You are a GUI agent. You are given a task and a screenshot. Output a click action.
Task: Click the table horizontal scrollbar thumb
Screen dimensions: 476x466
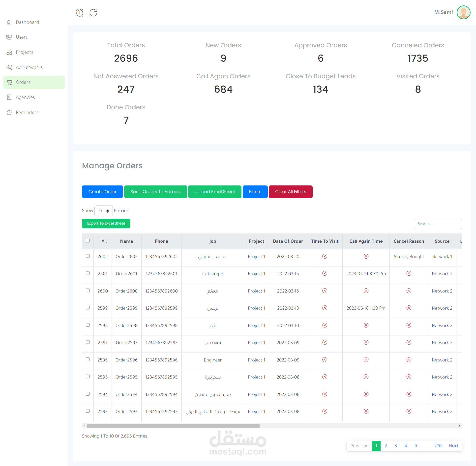tap(173, 426)
